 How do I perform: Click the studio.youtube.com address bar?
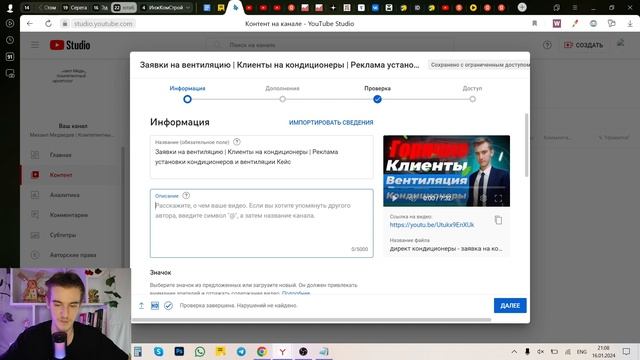pyautogui.click(x=103, y=24)
